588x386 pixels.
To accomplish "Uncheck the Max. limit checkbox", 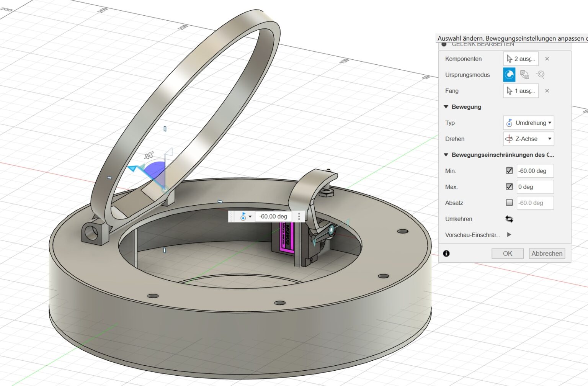I will pyautogui.click(x=509, y=187).
